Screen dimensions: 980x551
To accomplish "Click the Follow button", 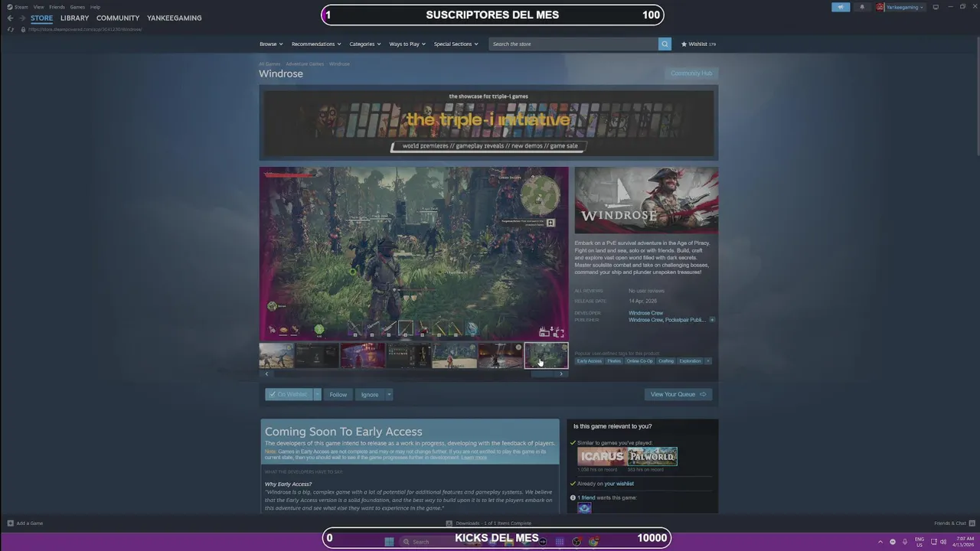I will coord(338,394).
